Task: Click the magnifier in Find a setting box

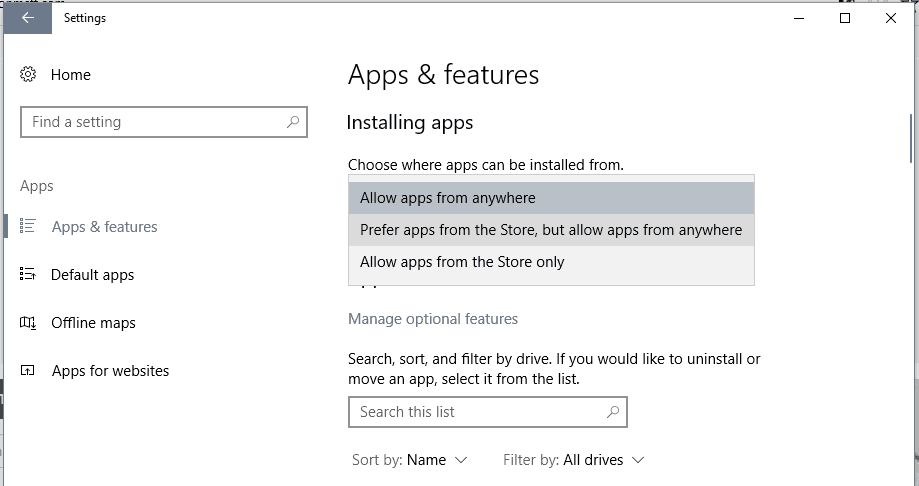Action: [292, 122]
